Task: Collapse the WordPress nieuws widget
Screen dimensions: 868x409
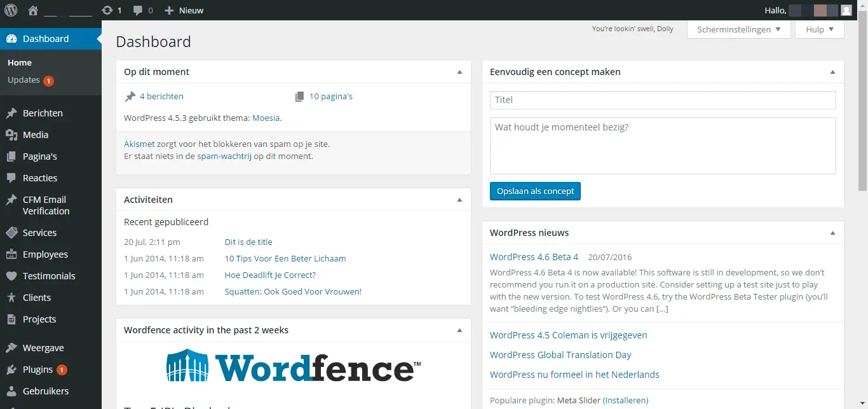Action: click(x=832, y=233)
